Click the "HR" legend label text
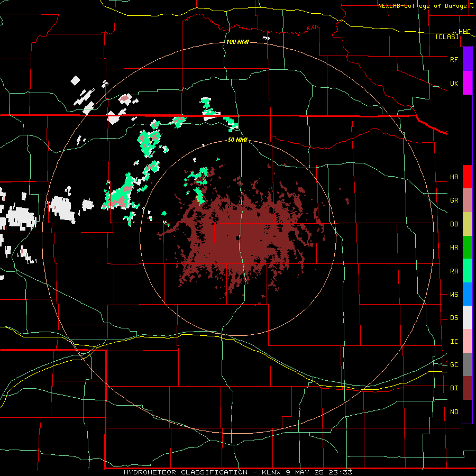 coord(454,247)
